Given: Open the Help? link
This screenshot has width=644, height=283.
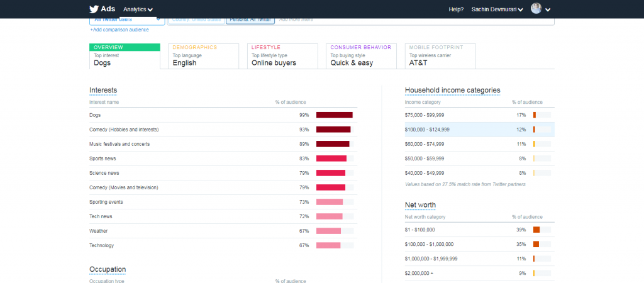Looking at the screenshot, I should coord(456,9).
